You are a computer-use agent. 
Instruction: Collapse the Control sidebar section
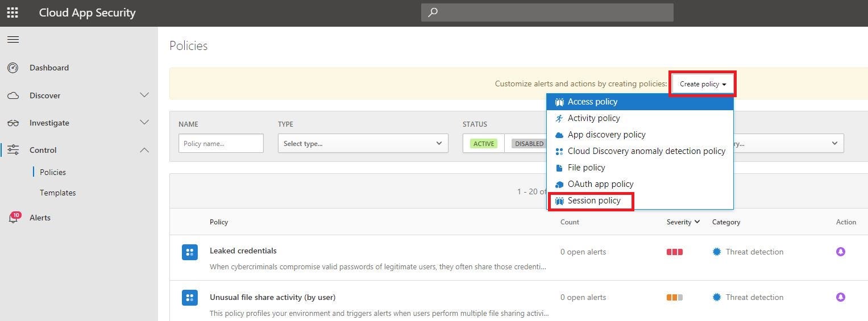(x=144, y=150)
